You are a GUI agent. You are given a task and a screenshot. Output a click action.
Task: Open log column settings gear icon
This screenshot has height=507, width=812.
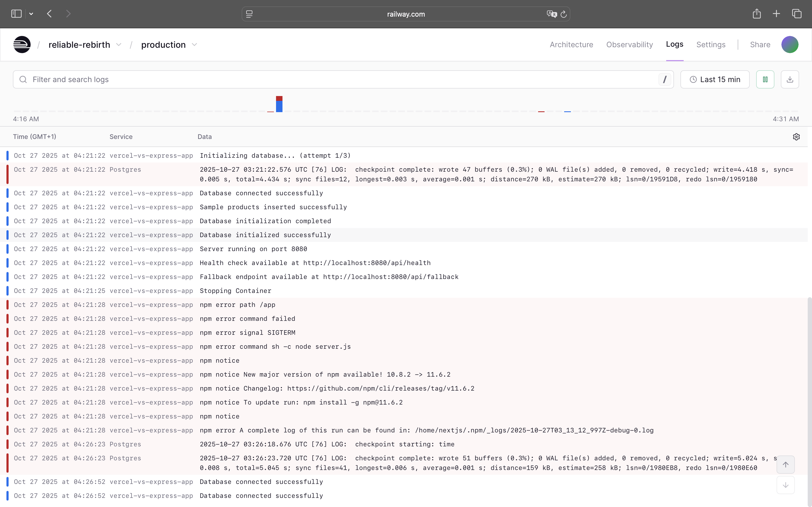point(796,137)
